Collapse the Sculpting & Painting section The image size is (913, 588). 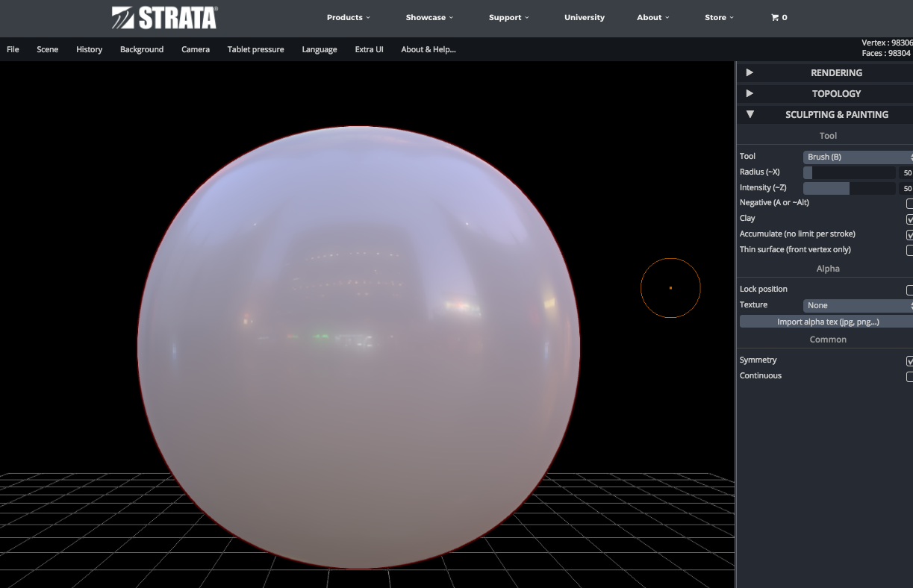pos(750,114)
